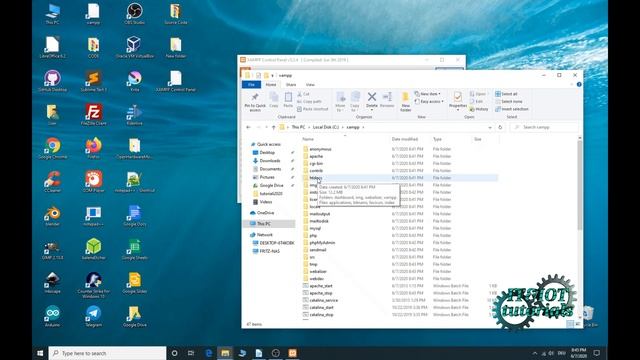Open recent locations dropdown near back arrow
This screenshot has width=640, height=360.
(x=267, y=127)
